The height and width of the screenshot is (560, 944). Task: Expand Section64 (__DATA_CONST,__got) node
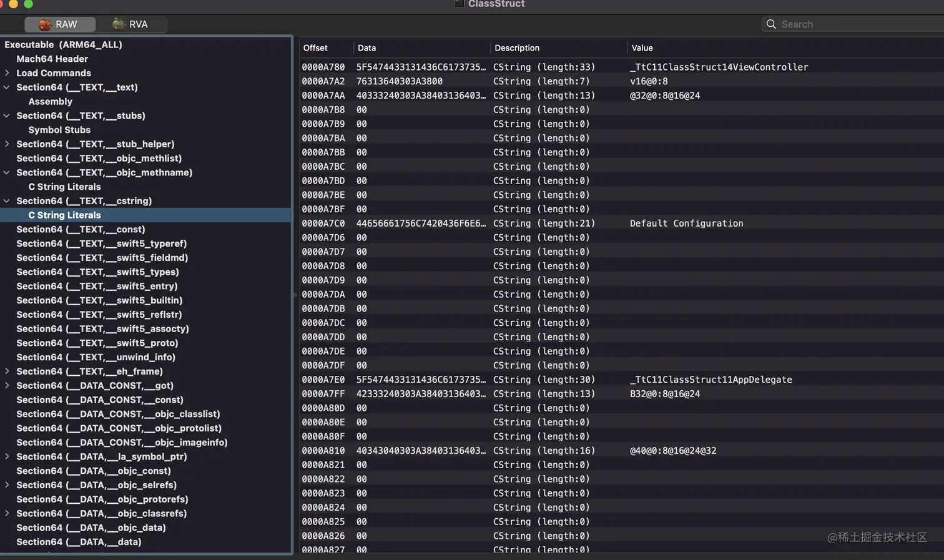pyautogui.click(x=7, y=386)
